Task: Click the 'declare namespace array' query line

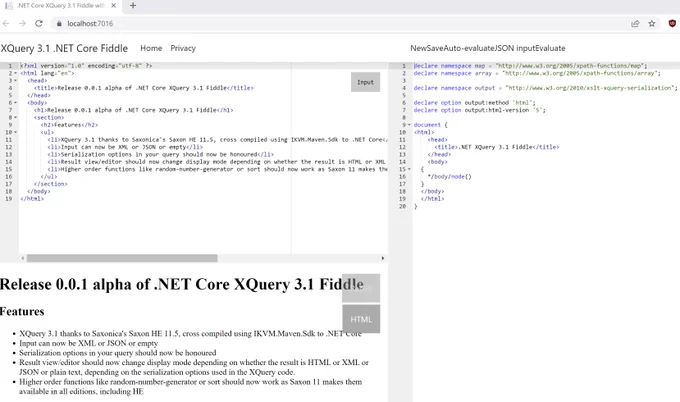Action: (537, 73)
